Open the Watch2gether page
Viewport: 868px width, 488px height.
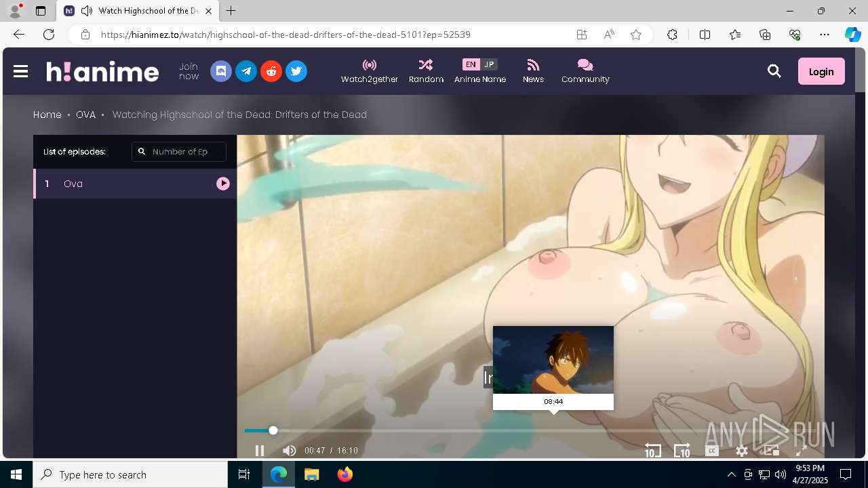pos(370,71)
